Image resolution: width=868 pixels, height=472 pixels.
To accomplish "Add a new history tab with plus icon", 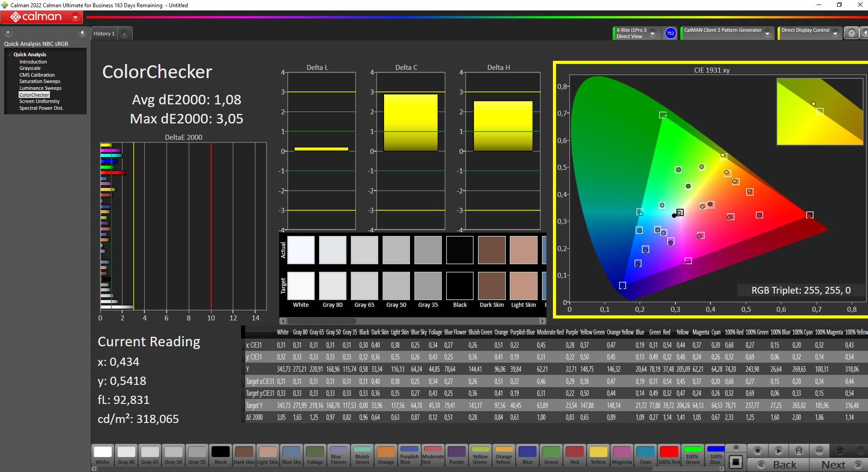I will tap(124, 34).
